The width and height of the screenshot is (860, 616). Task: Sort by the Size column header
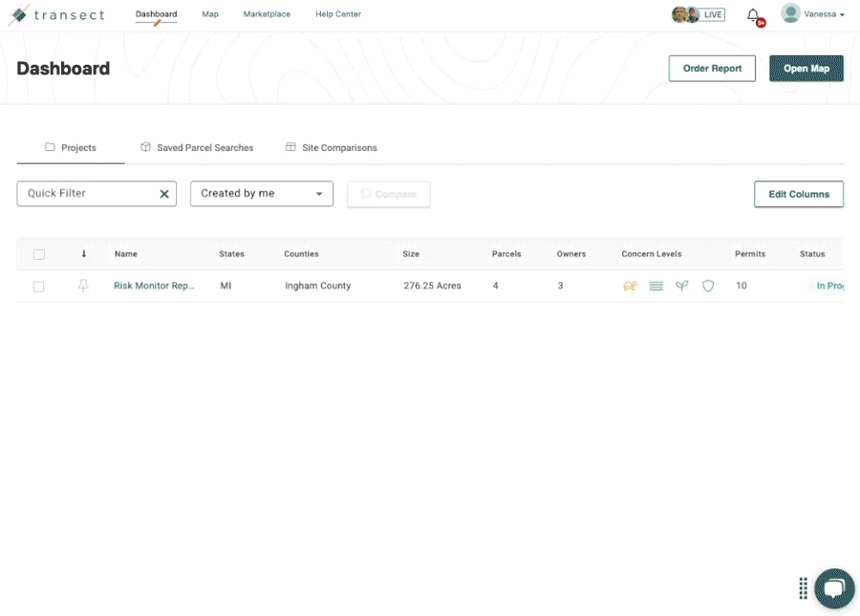point(411,254)
